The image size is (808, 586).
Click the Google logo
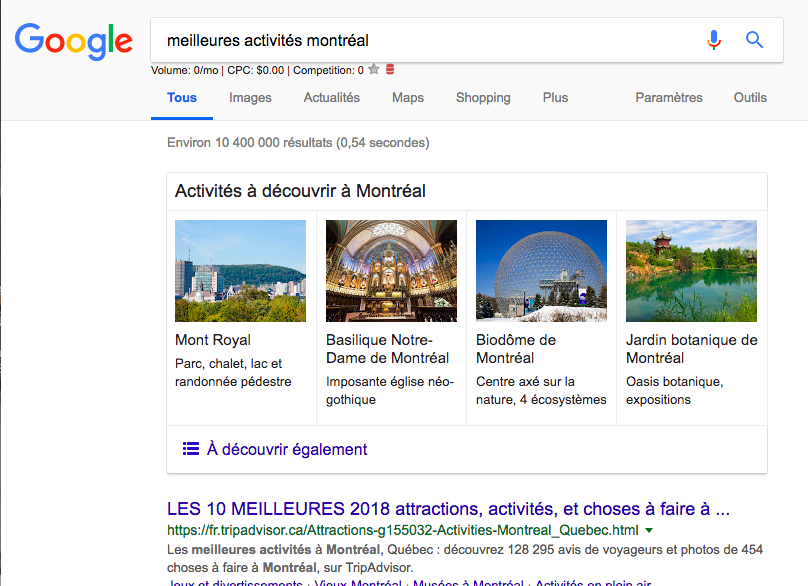[x=74, y=41]
